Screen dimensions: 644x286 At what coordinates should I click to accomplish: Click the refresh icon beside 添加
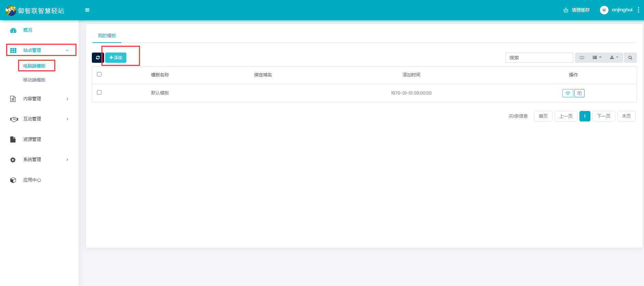98,58
